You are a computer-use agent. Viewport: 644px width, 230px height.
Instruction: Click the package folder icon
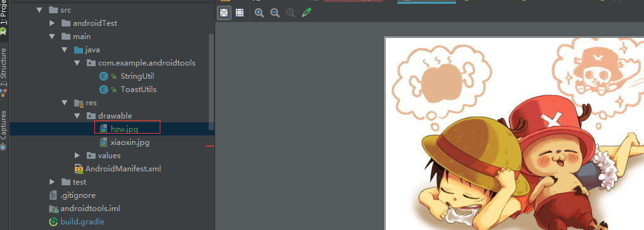click(x=91, y=63)
